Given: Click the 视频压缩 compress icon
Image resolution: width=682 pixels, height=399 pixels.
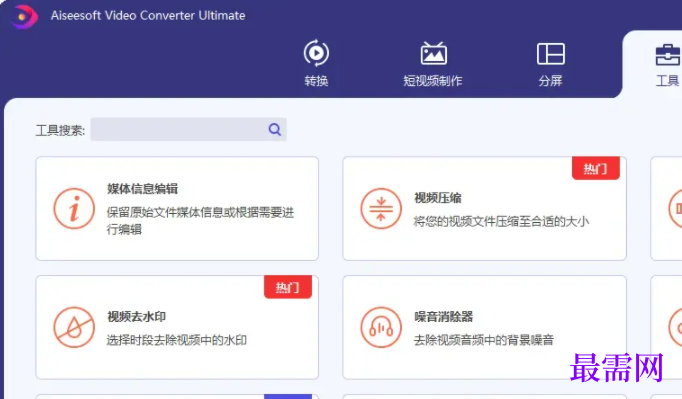Looking at the screenshot, I should click(381, 208).
